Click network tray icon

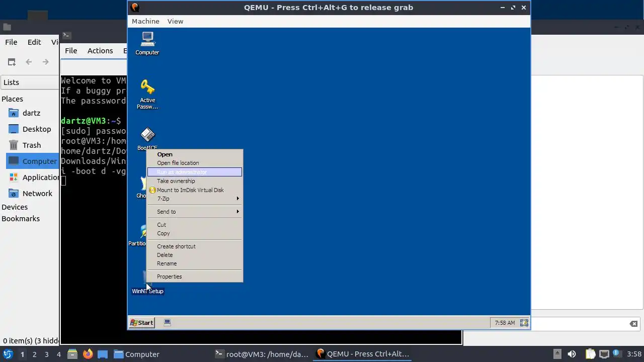click(x=604, y=354)
